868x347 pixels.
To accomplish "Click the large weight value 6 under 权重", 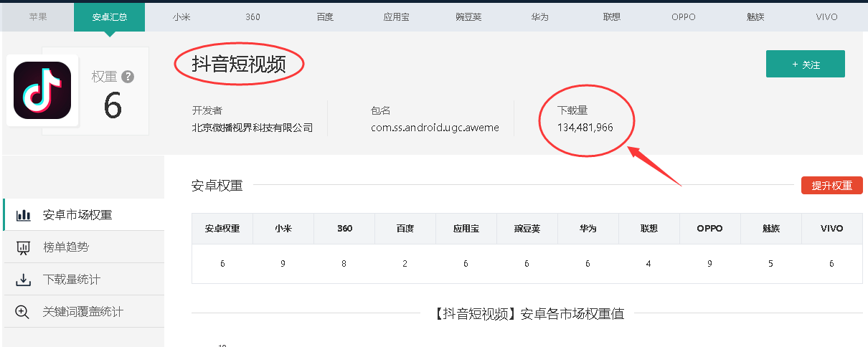I will pyautogui.click(x=113, y=105).
